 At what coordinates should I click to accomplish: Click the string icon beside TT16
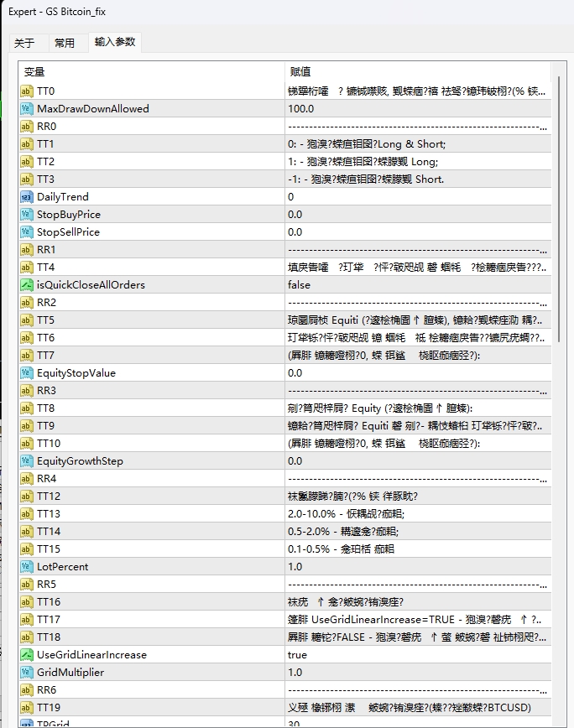pyautogui.click(x=27, y=602)
